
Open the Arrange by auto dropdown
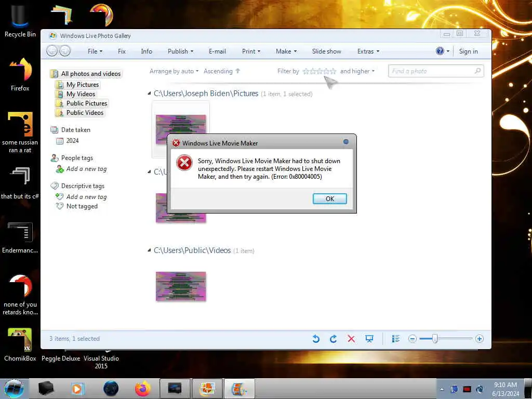pos(174,71)
